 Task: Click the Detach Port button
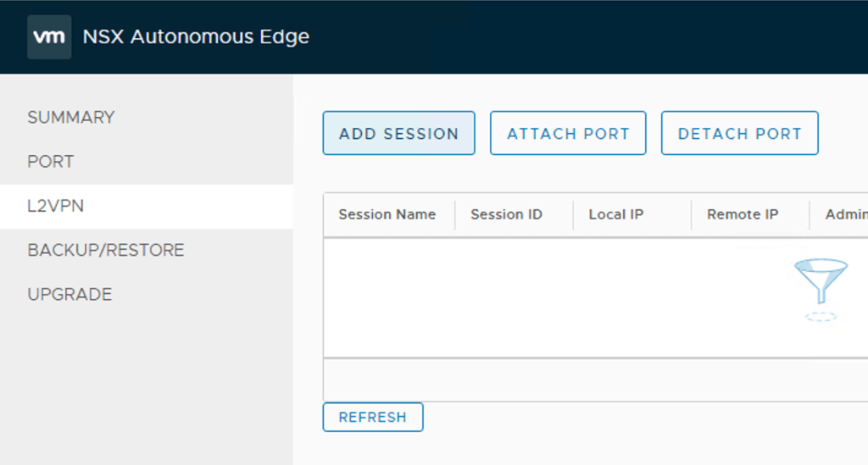point(739,134)
